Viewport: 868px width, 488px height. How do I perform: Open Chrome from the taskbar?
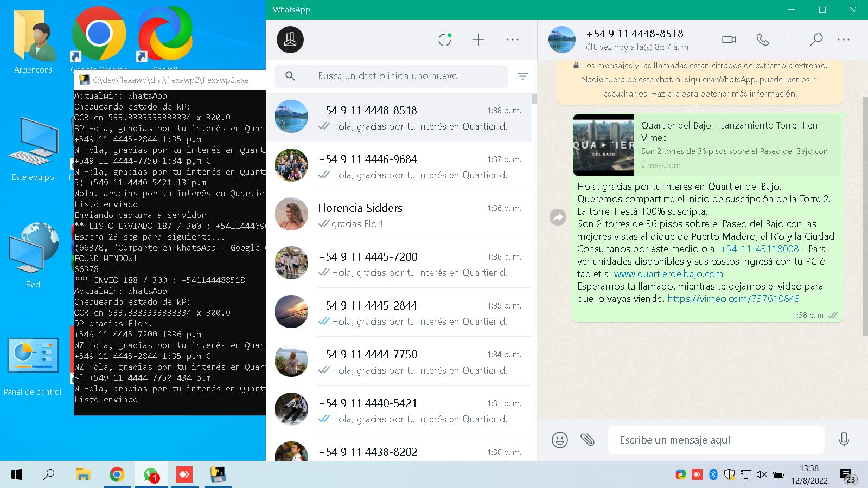117,475
